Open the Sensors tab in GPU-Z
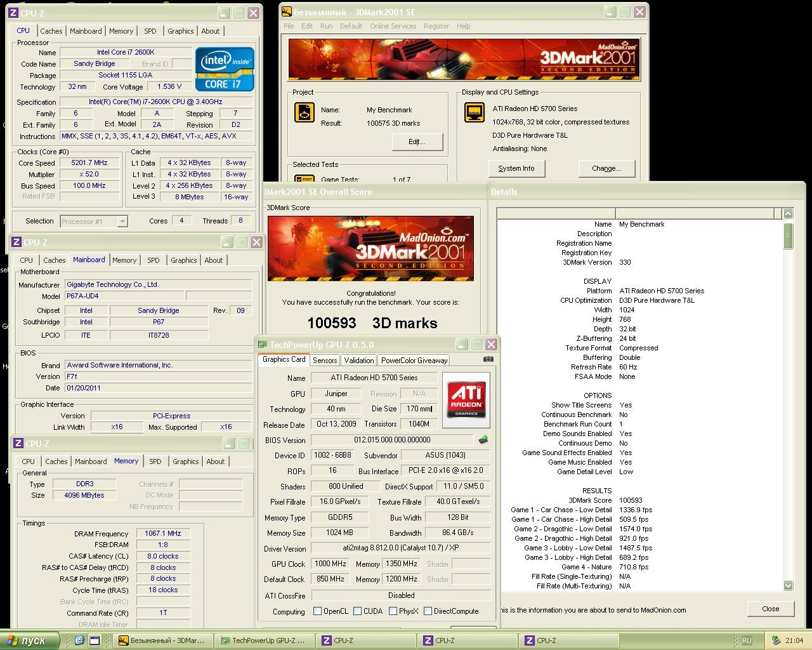This screenshot has height=650, width=812. (325, 360)
